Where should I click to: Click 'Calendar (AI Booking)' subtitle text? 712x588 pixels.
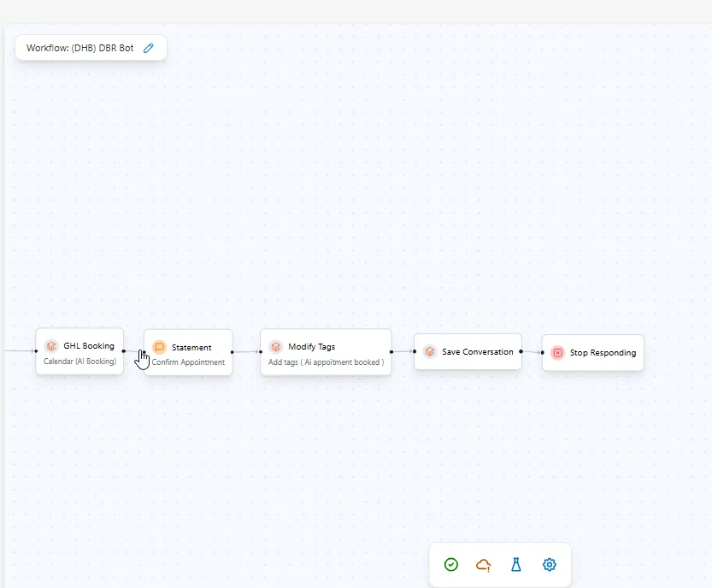pos(80,362)
